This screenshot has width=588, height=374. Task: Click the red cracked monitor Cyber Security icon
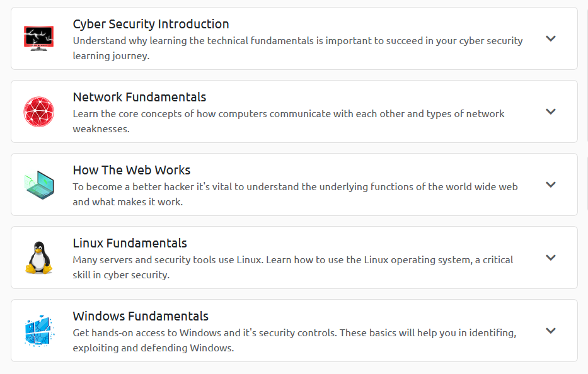[39, 38]
